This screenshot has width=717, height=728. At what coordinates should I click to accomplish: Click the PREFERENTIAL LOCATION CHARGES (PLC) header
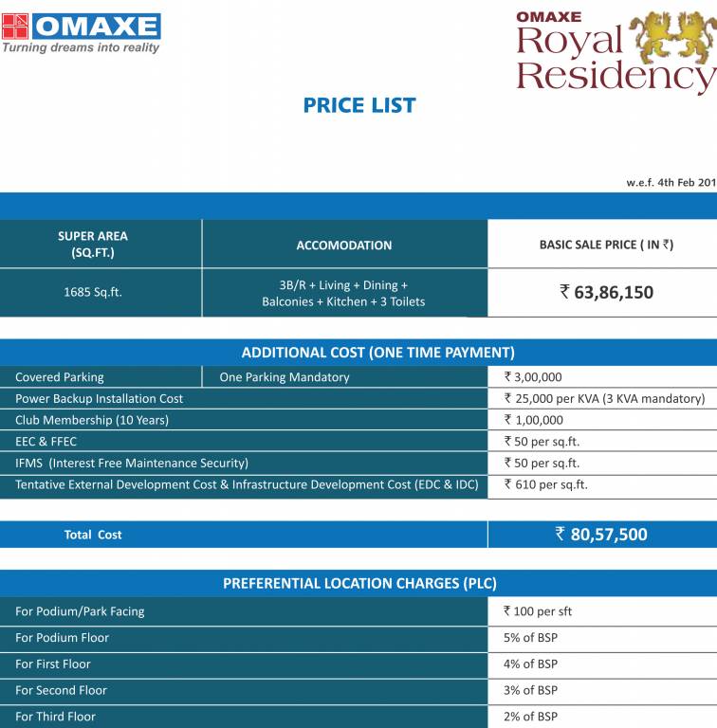click(359, 584)
